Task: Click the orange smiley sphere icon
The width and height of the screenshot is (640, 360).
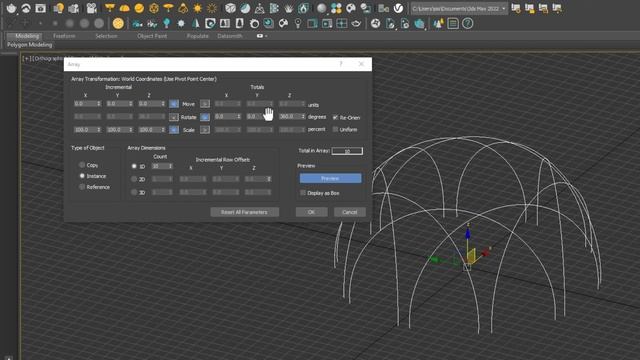Action: point(139,8)
